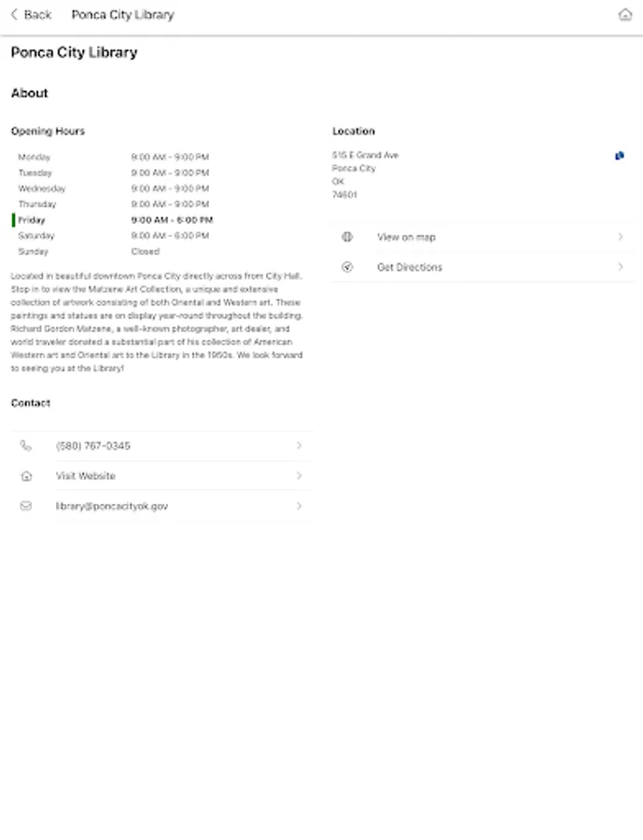Click the library description paragraph
Screen dimensions: 643x840
point(157,322)
